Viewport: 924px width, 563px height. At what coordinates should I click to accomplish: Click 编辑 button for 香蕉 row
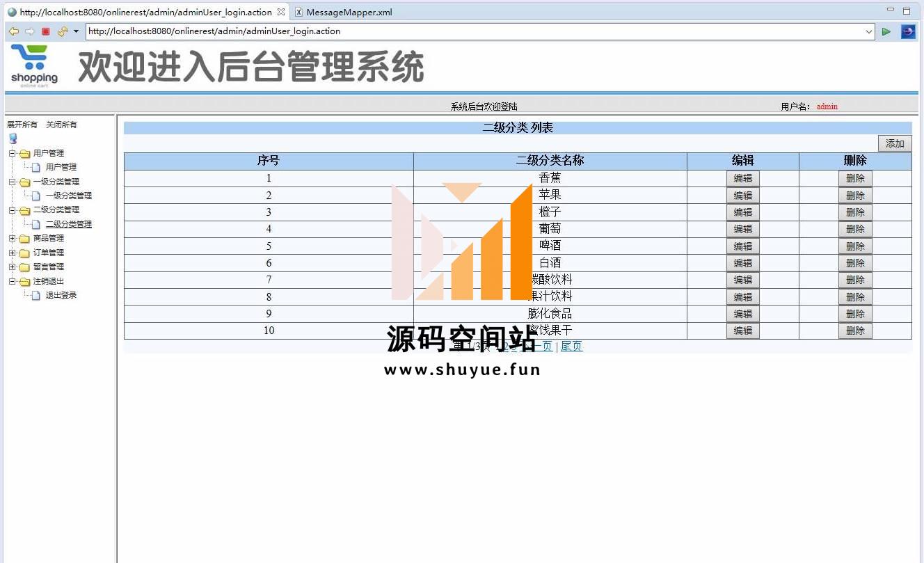coord(742,179)
